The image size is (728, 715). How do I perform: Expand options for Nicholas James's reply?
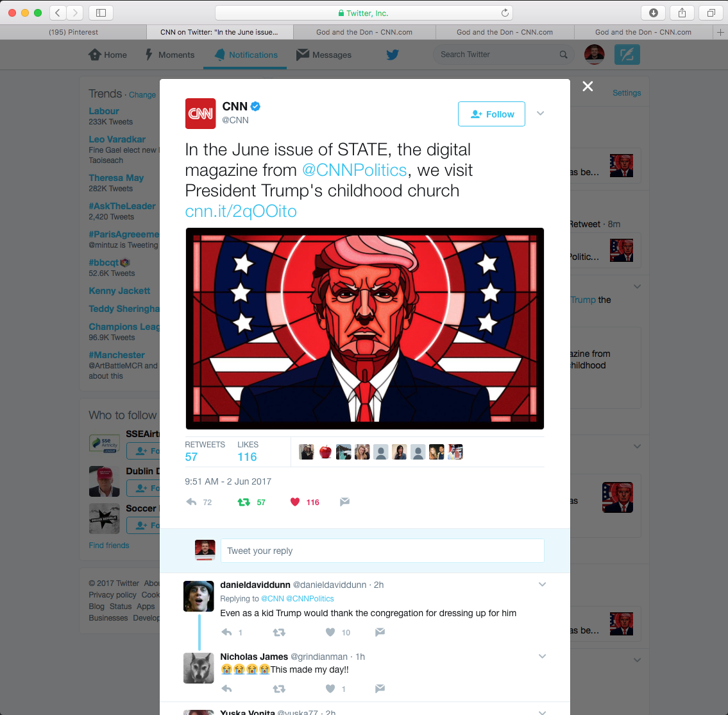(542, 657)
